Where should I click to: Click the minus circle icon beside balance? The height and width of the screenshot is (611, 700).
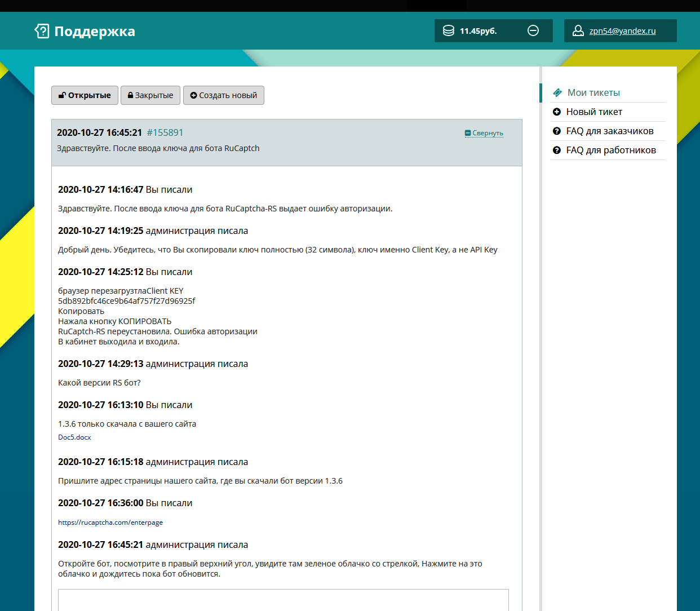[533, 31]
